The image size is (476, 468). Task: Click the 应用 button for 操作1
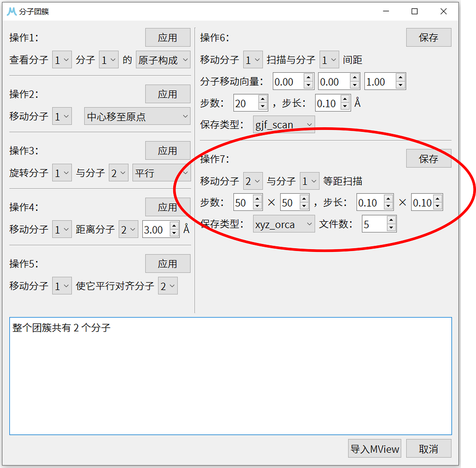click(x=167, y=37)
